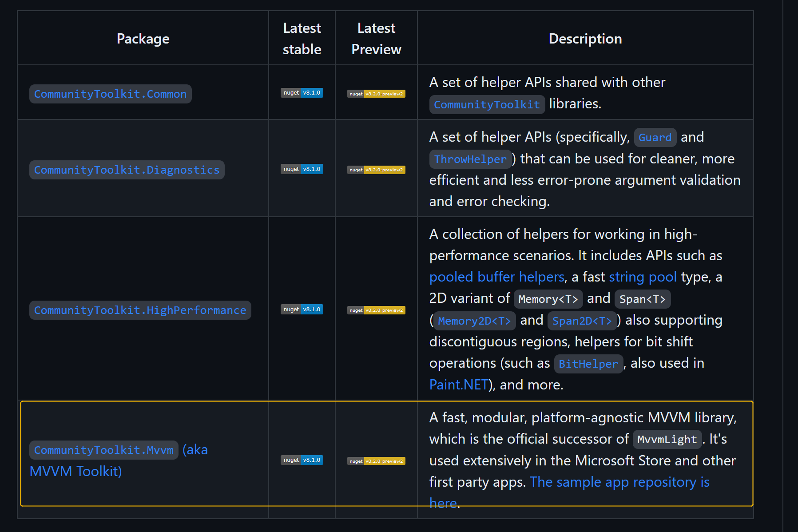
Task: Follow the 'pooled buffer helpers' link
Action: [x=496, y=277]
